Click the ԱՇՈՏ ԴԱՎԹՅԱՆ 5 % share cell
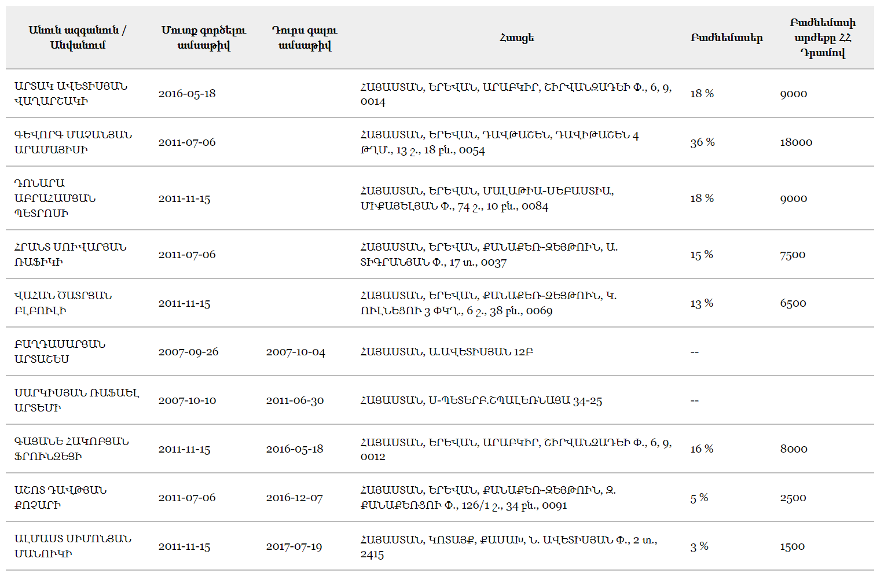 (x=699, y=498)
